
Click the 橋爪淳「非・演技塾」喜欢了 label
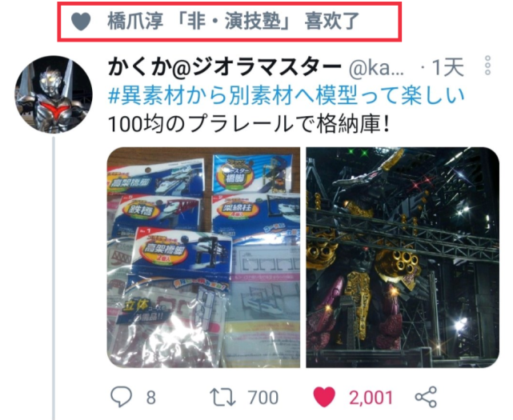click(x=233, y=22)
